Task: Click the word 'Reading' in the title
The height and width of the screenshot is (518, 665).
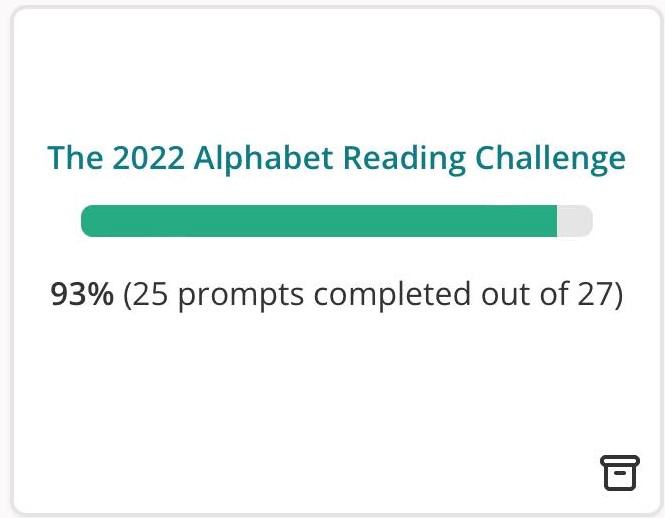Action: tap(404, 159)
